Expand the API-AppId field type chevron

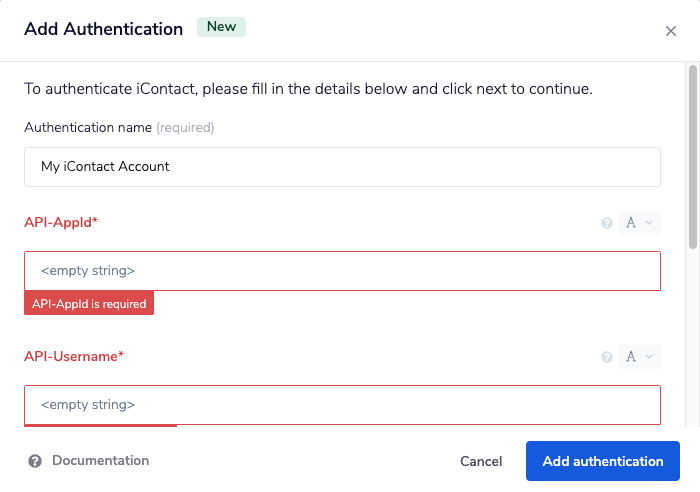pos(649,223)
